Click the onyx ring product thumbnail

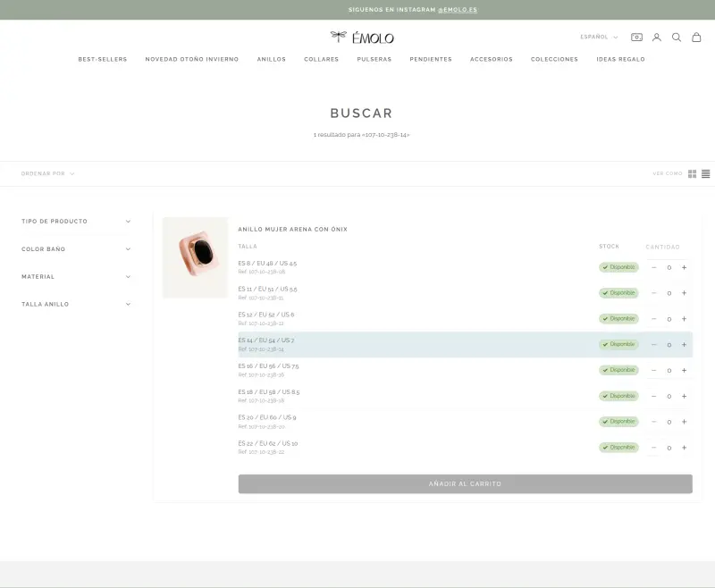click(x=195, y=257)
